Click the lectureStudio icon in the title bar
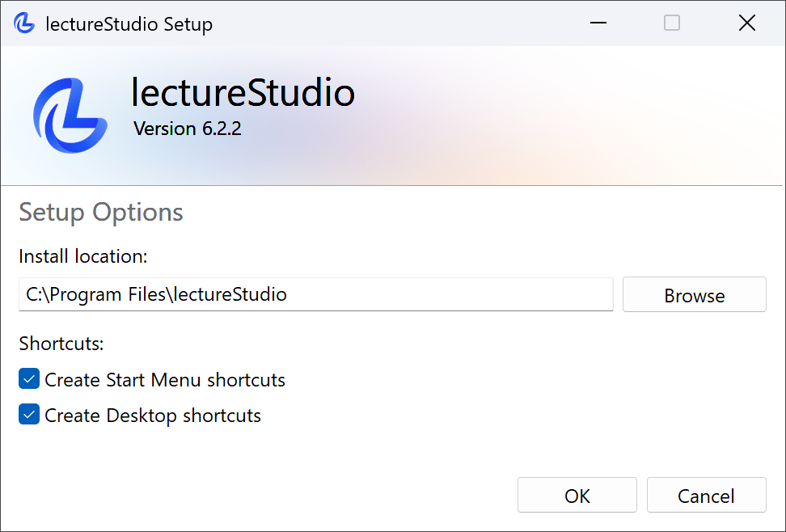This screenshot has width=786, height=532. pos(24,23)
